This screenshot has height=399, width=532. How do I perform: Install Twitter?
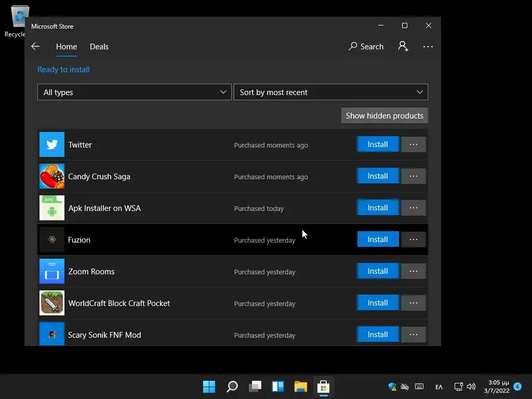click(x=378, y=144)
